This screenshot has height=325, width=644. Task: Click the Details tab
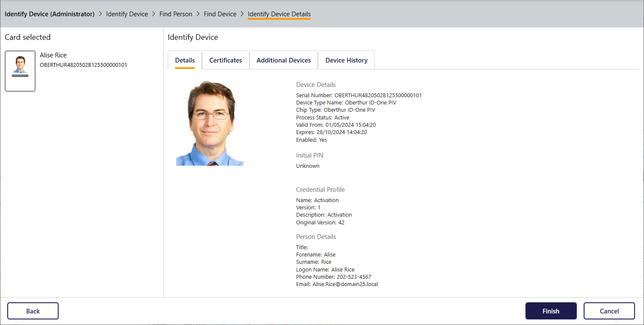[185, 60]
